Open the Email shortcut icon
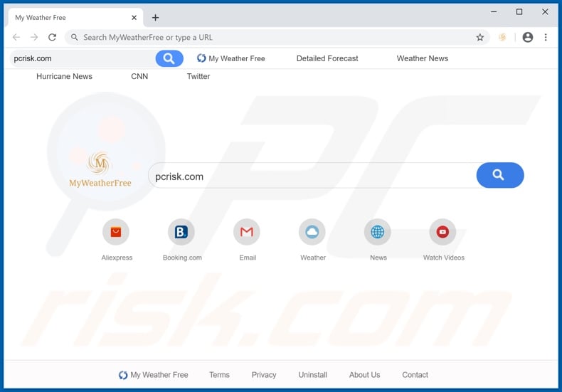This screenshot has width=562, height=392. (x=247, y=232)
